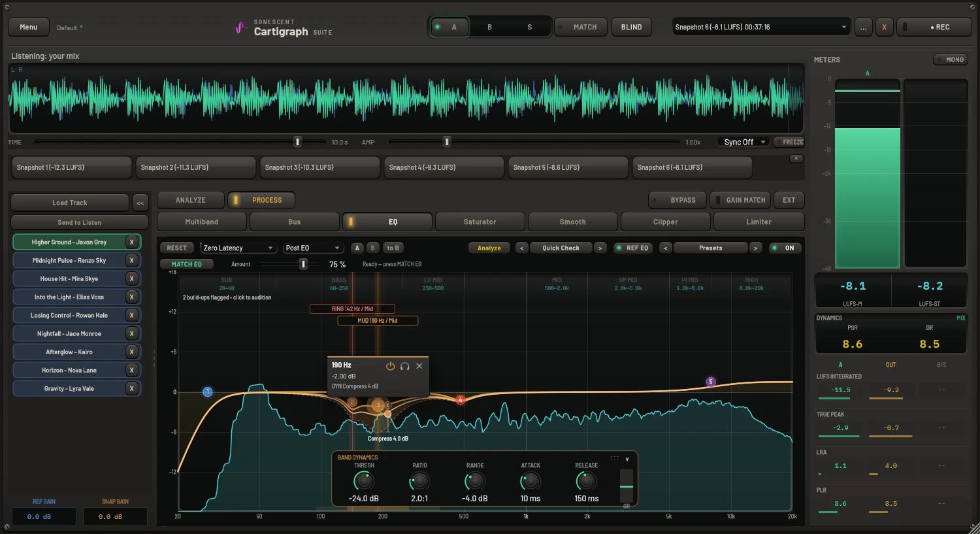
Task: Switch to the Saturator tab
Action: click(x=480, y=222)
